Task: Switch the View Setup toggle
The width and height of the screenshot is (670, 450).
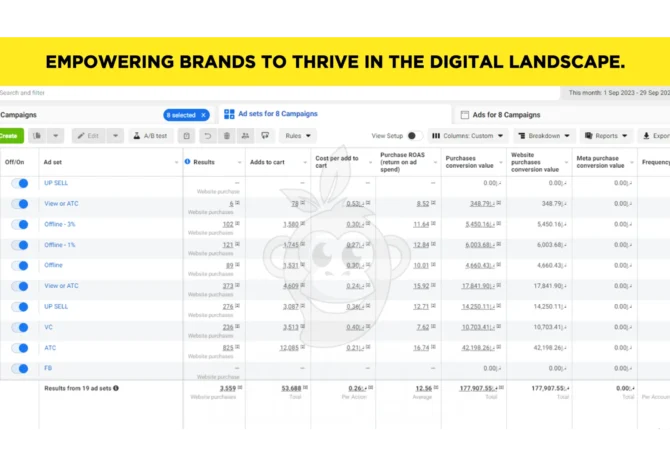Action: [414, 136]
